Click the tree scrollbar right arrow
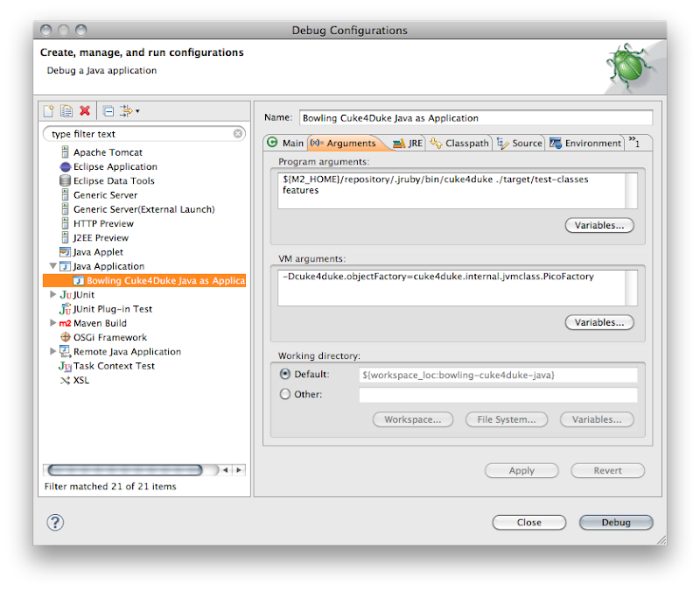 (x=239, y=470)
